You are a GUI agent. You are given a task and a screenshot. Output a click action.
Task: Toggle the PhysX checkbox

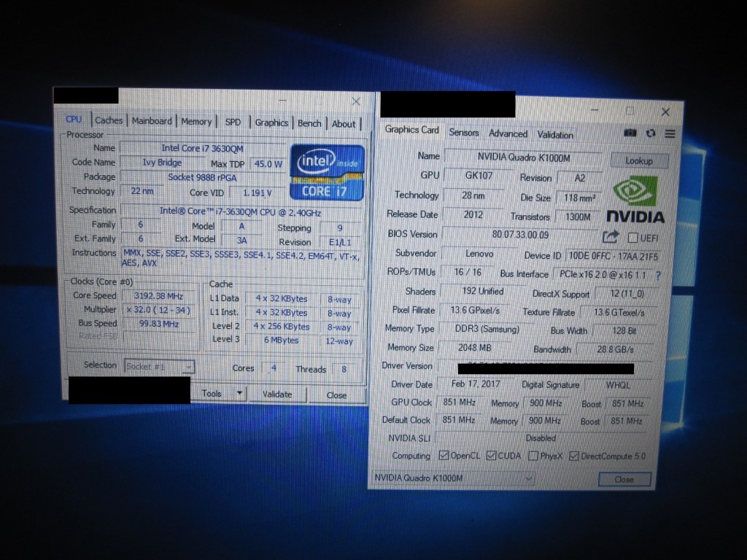point(533,456)
